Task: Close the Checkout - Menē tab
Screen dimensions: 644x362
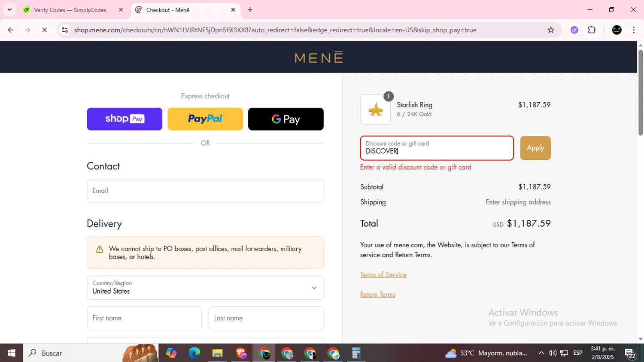Action: pos(233,10)
